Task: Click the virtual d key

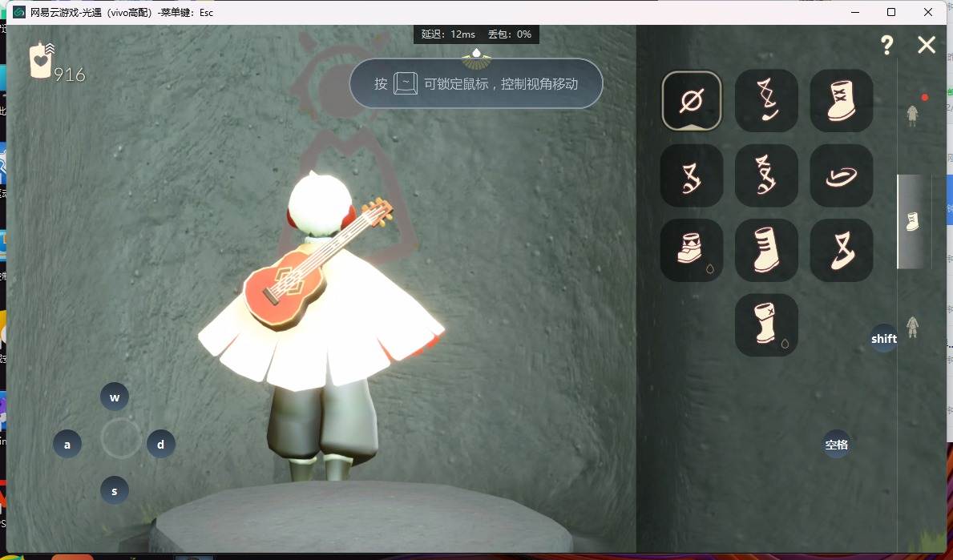Action: [161, 444]
